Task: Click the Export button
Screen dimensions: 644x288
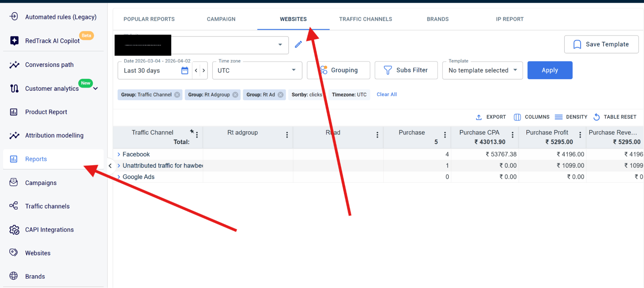Action: pyautogui.click(x=491, y=117)
